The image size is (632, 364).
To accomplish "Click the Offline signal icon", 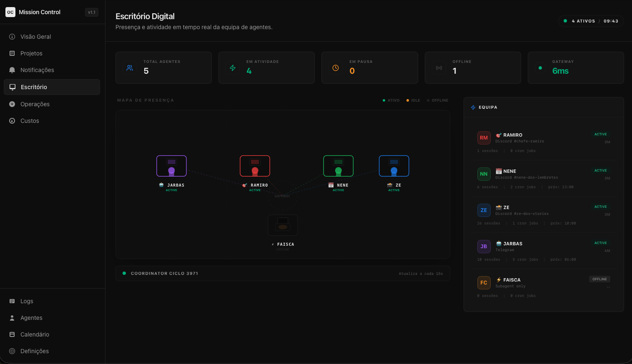I will (x=439, y=68).
